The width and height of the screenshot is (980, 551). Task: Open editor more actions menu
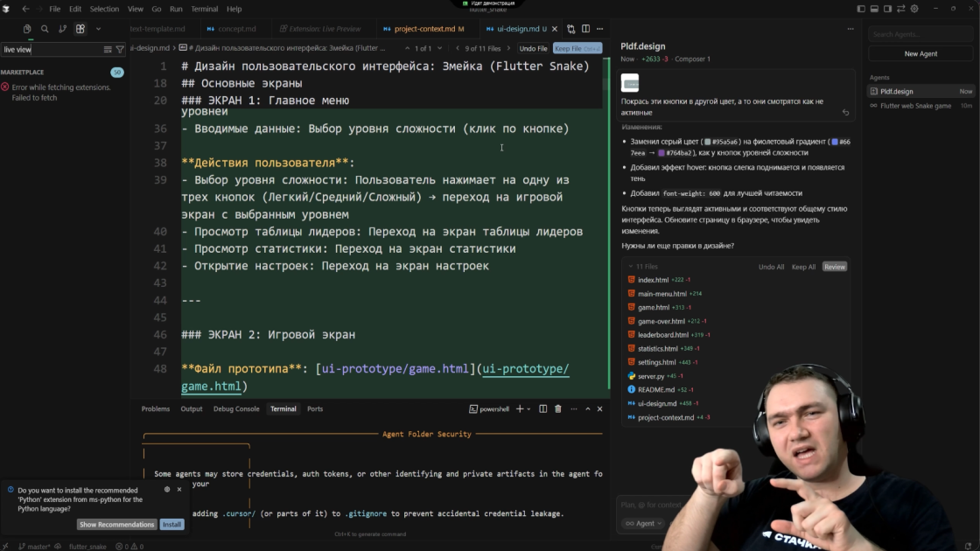coord(600,29)
